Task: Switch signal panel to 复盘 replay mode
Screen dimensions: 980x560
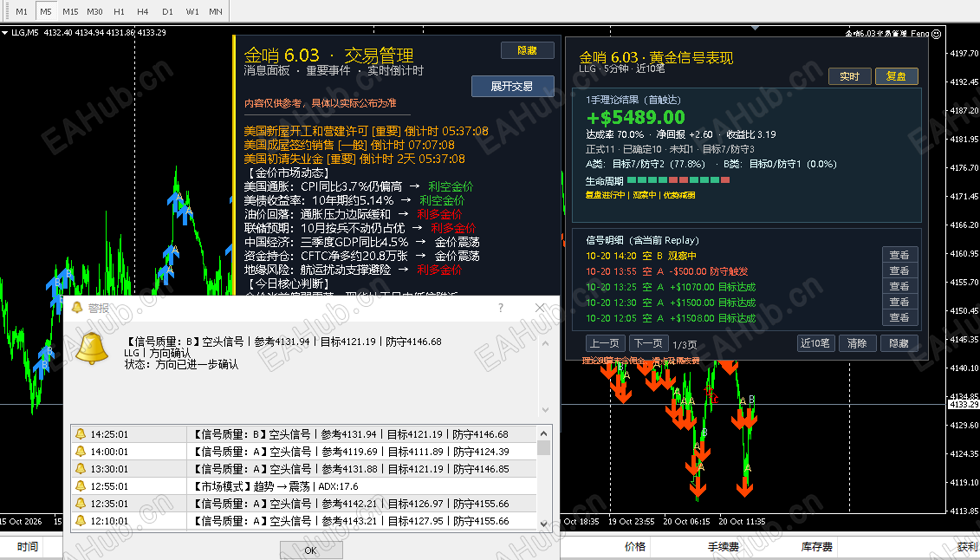Action: (x=896, y=76)
